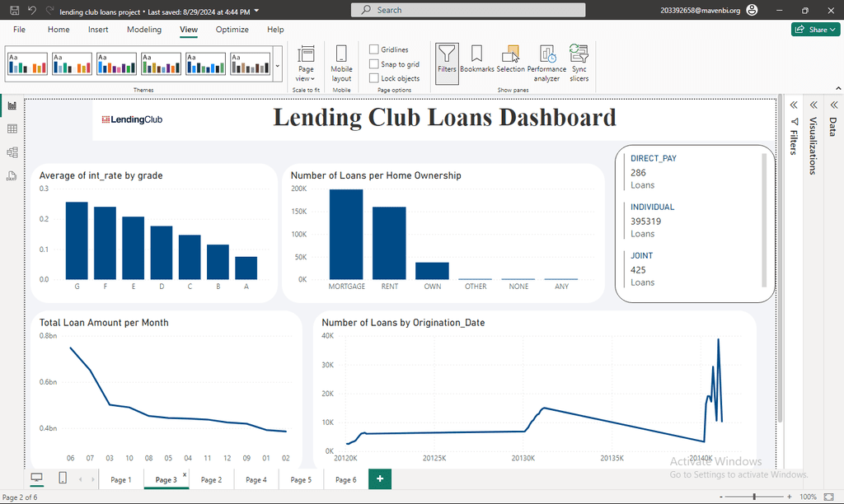Click the multi-row card scrollbar
844x504 pixels.
[x=764, y=220]
